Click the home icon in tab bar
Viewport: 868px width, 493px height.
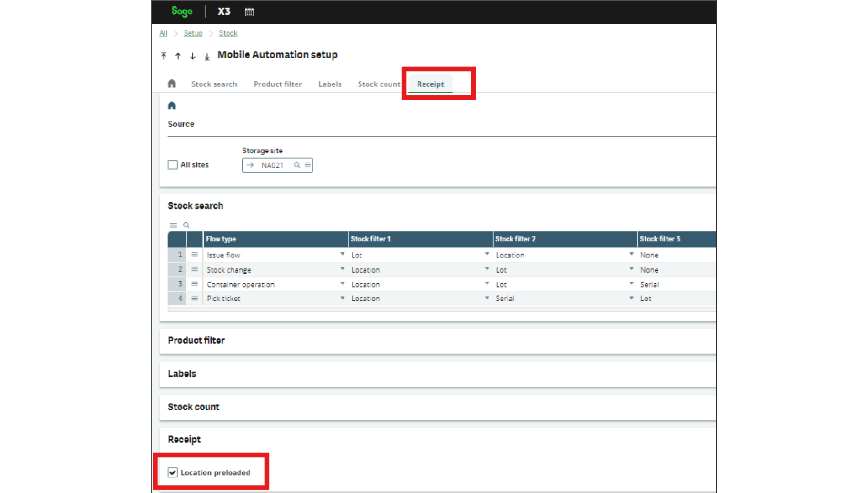(172, 84)
